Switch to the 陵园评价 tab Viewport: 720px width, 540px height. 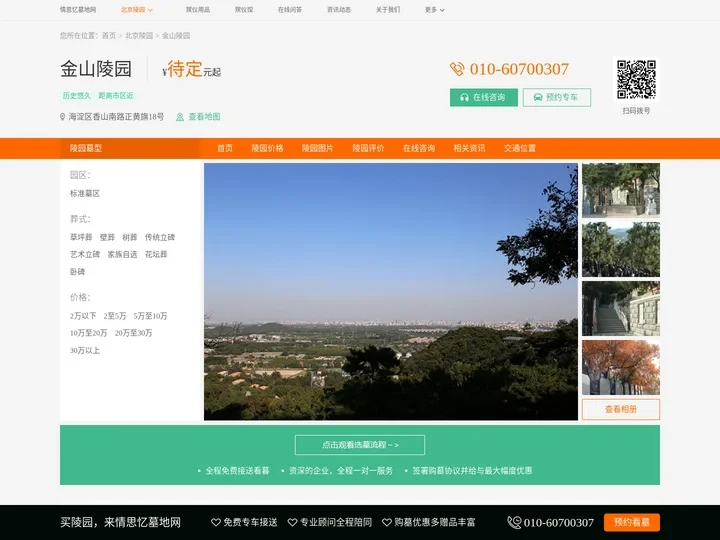click(x=368, y=148)
